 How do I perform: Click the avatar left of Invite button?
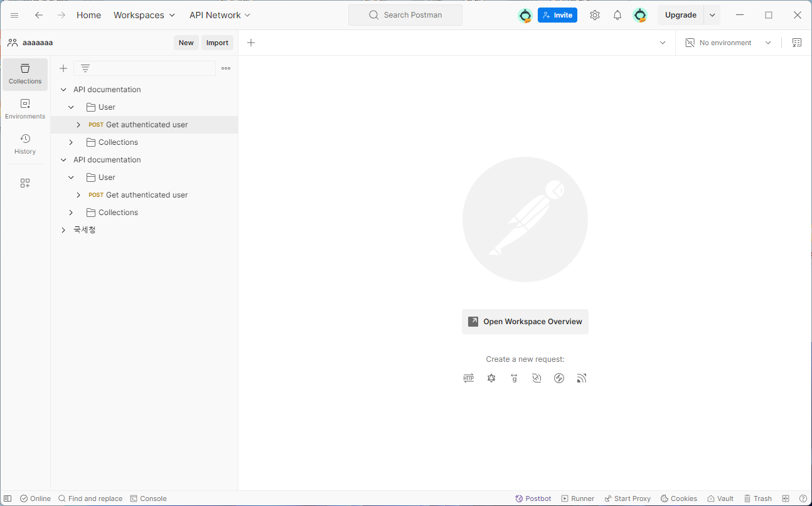[525, 15]
